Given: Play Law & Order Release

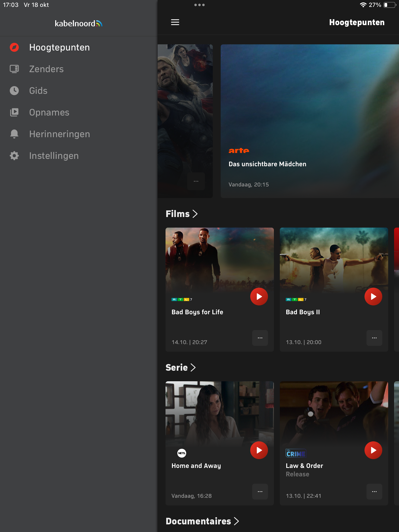Looking at the screenshot, I should (373, 450).
